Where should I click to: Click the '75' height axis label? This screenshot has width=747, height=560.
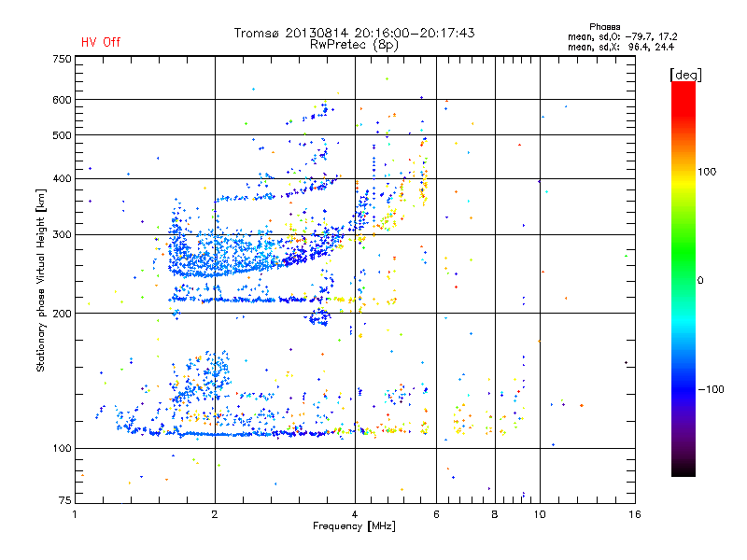pyautogui.click(x=65, y=500)
